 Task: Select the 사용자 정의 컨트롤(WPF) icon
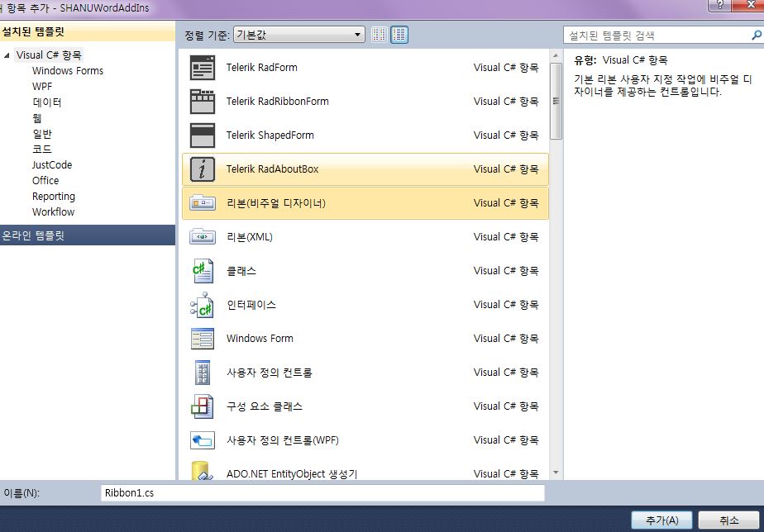203,440
